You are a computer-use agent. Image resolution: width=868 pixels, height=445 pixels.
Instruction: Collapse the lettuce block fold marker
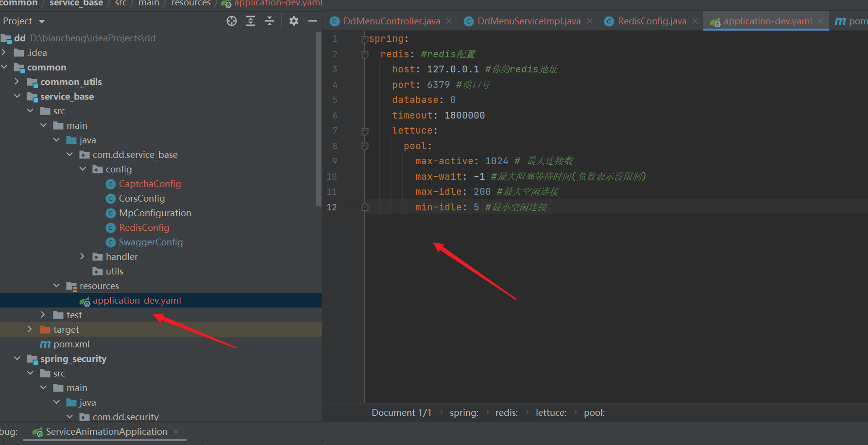coord(365,130)
